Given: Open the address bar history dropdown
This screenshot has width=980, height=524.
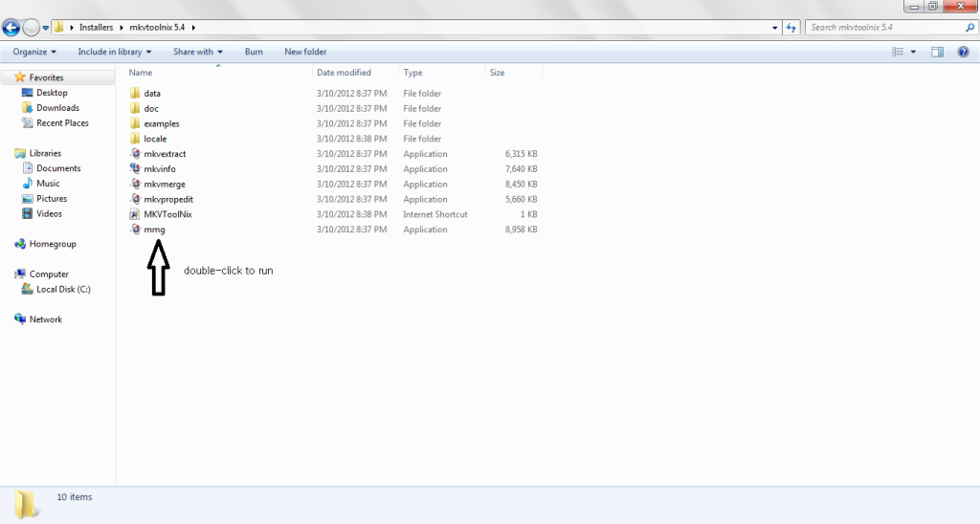Looking at the screenshot, I should 775,28.
